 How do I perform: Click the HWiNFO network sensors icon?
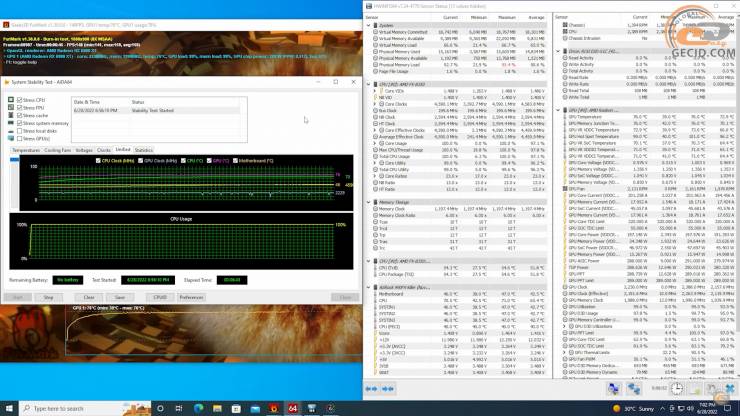[x=634, y=389]
